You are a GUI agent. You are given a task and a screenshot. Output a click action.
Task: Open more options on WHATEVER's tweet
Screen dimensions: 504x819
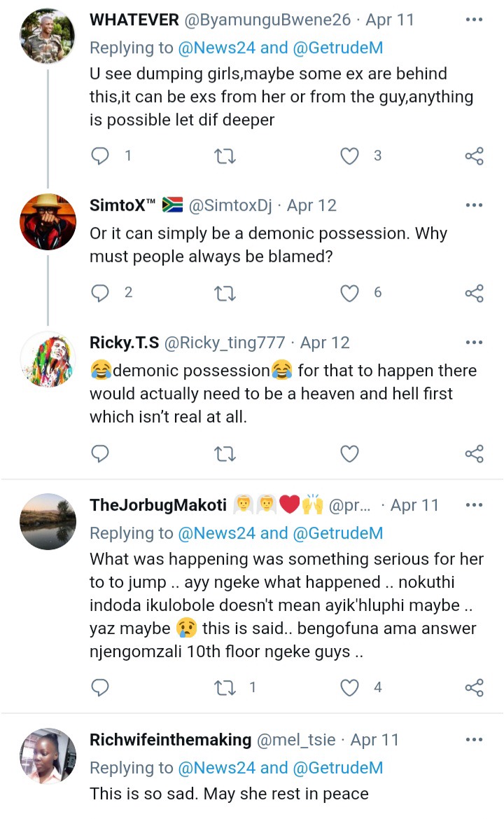(474, 20)
